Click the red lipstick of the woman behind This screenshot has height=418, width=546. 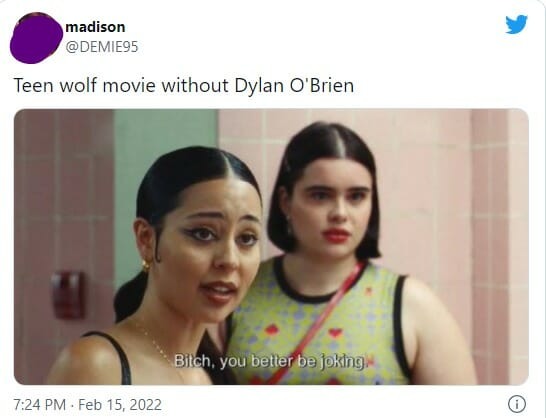(336, 235)
